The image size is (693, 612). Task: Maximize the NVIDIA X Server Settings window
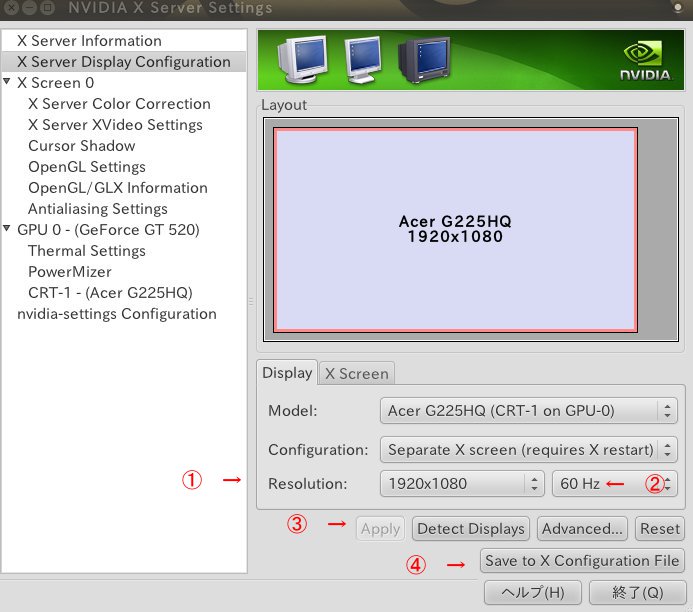pos(47,8)
